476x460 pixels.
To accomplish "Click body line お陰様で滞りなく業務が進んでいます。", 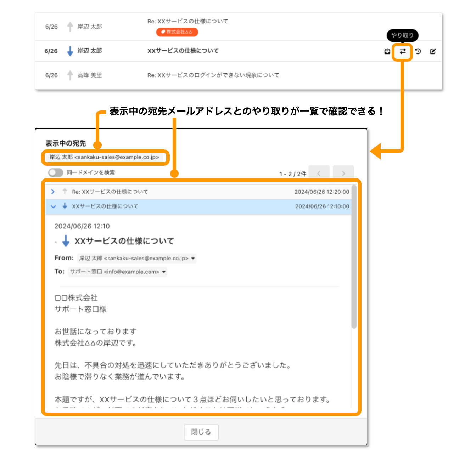I will (x=120, y=376).
